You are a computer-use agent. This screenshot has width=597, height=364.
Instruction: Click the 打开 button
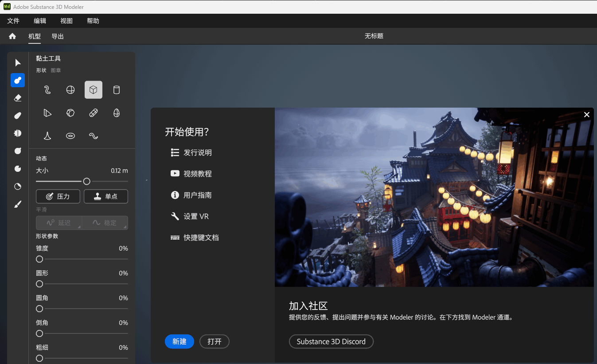[x=215, y=341]
